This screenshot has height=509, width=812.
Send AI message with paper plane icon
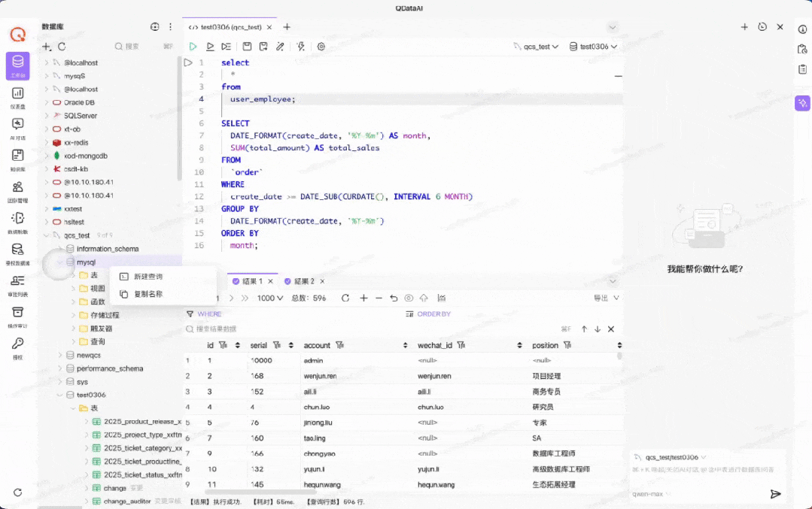point(775,494)
